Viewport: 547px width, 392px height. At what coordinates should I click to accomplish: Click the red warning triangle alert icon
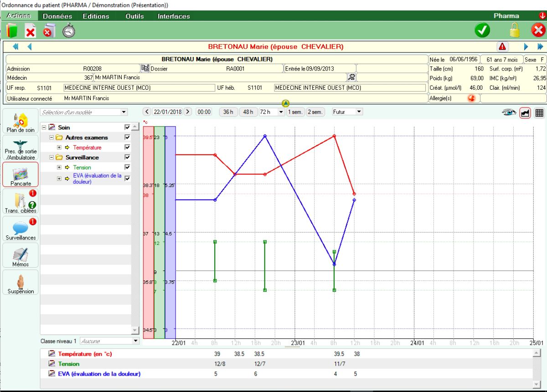point(502,46)
